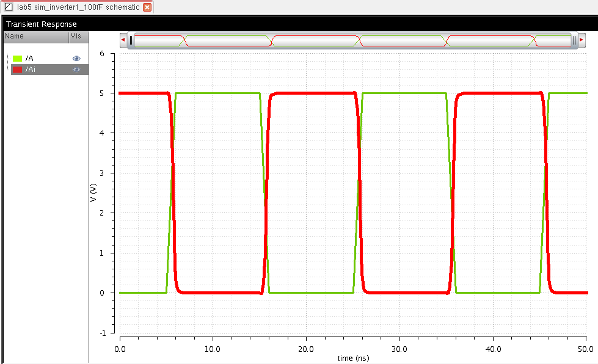Click the left scroll arrow of the waveform overview
Viewport: 598px width, 364px height.
pyautogui.click(x=123, y=40)
